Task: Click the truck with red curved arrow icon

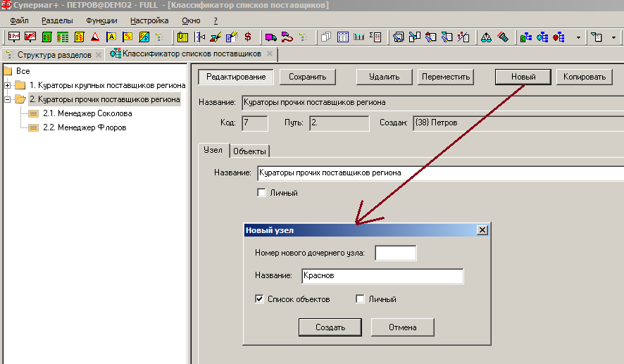Action: [287, 37]
